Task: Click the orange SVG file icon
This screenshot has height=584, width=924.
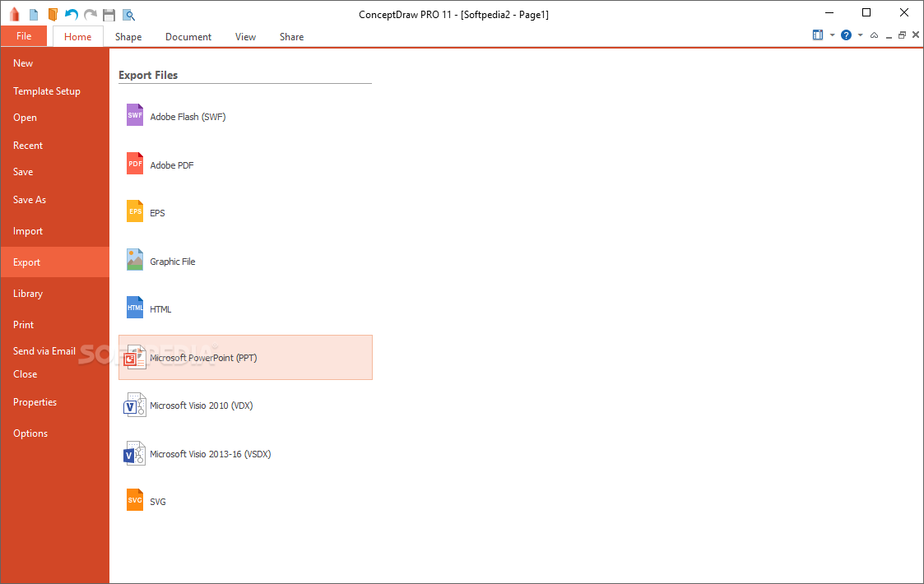Action: pos(135,500)
